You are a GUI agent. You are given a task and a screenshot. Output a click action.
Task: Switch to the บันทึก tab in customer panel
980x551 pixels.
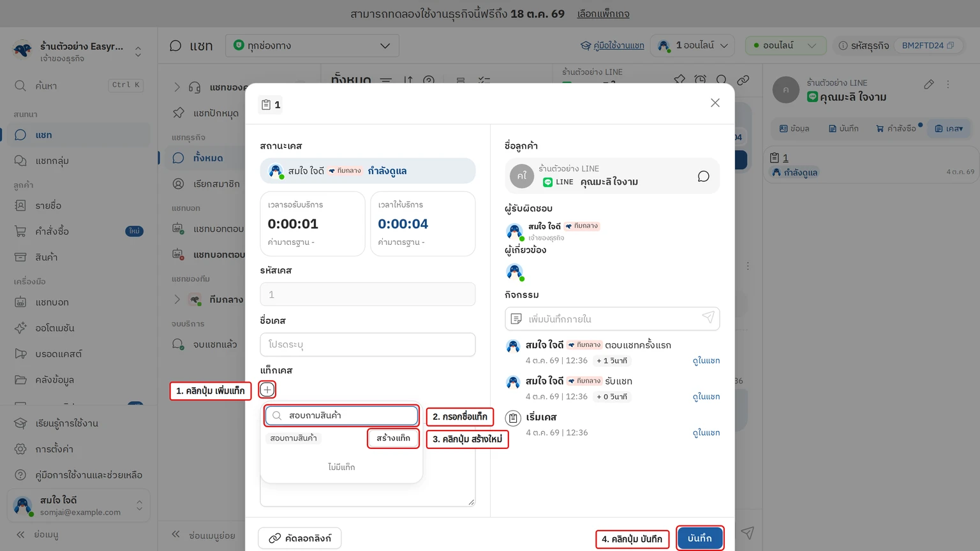point(843,128)
